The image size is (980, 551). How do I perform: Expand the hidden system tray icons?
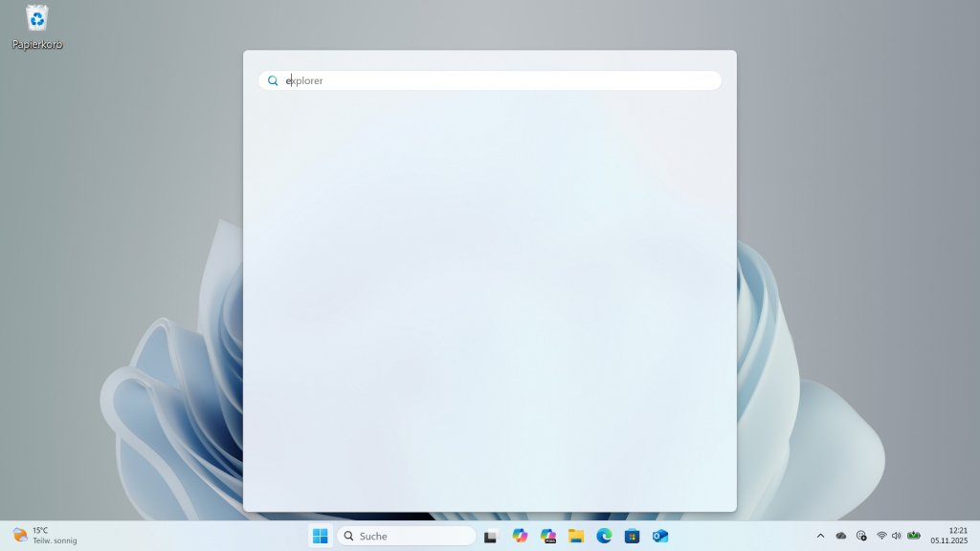pos(821,536)
